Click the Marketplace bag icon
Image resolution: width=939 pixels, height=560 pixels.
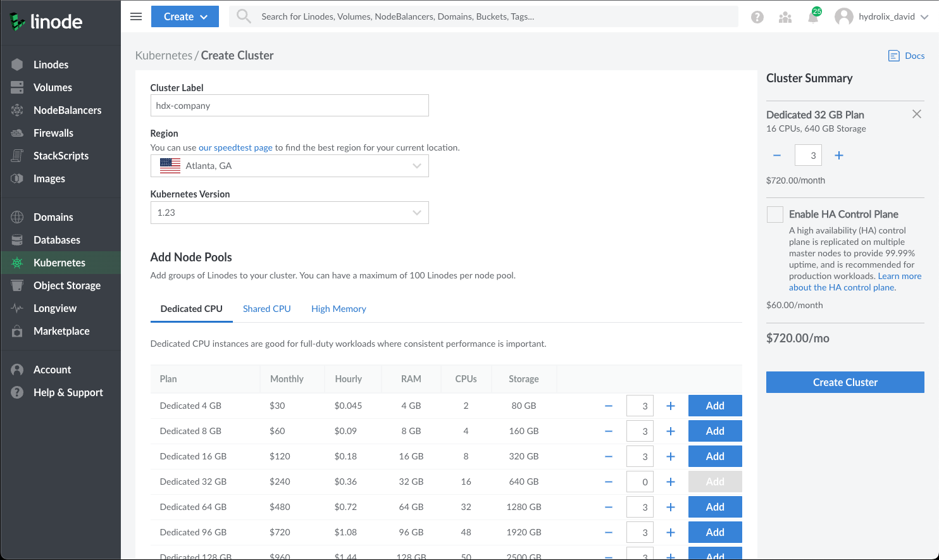17,331
